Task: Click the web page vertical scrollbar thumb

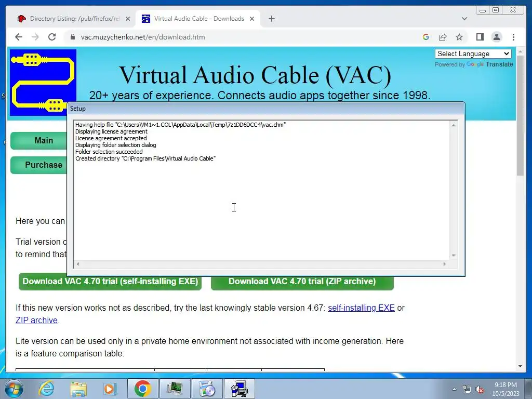Action: [521, 115]
